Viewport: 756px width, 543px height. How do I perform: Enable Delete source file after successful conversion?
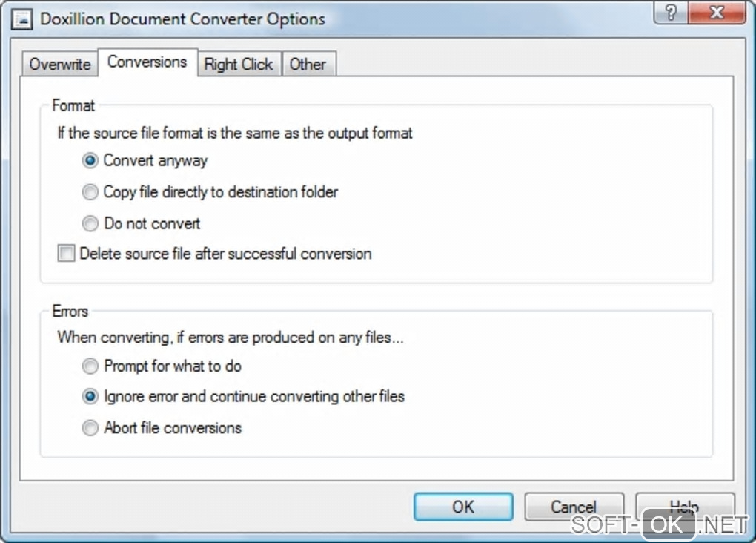coord(67,254)
